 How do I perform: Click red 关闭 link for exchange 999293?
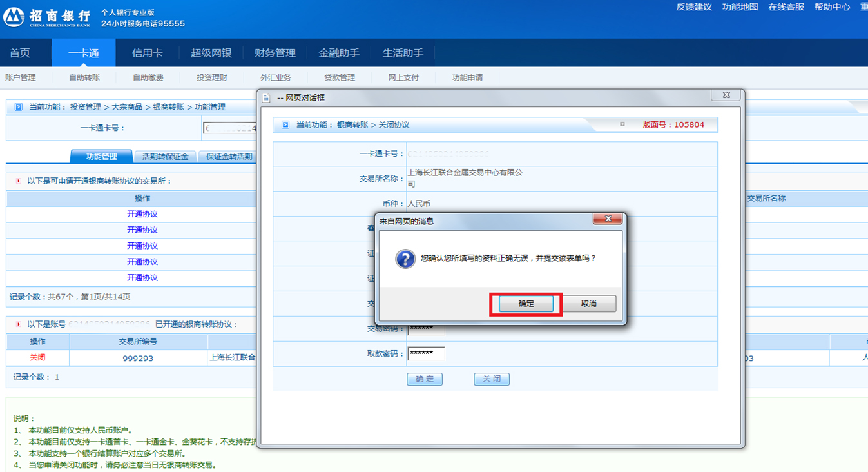37,357
